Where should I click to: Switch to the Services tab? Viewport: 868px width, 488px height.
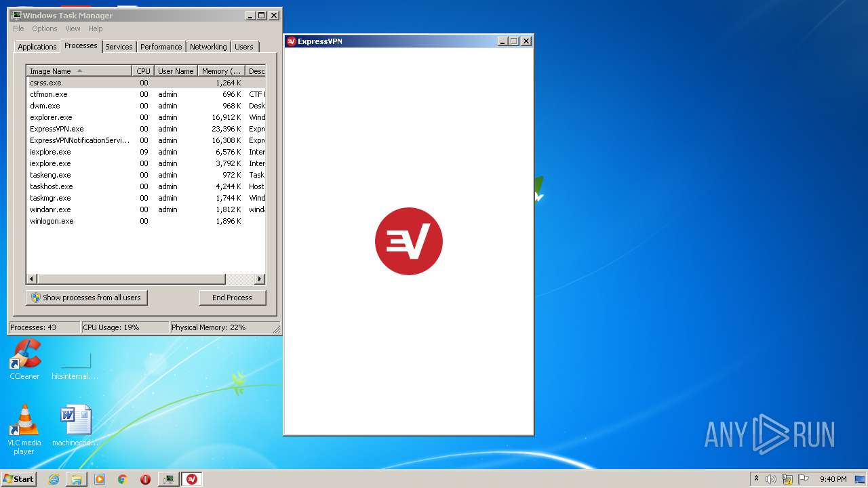(119, 47)
